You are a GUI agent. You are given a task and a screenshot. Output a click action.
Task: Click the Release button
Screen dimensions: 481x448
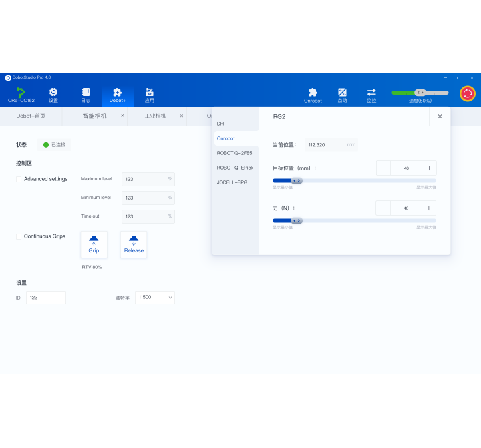pyautogui.click(x=134, y=244)
